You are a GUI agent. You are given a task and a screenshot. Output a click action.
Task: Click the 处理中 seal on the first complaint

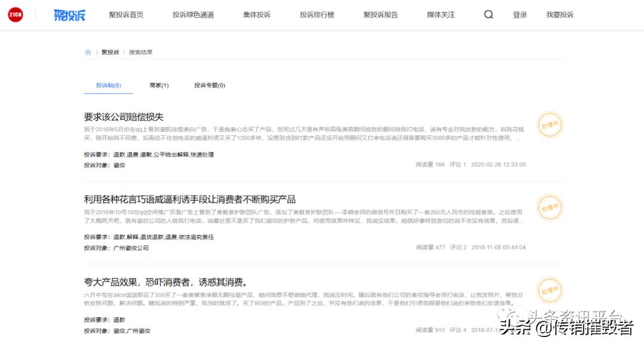[549, 126]
